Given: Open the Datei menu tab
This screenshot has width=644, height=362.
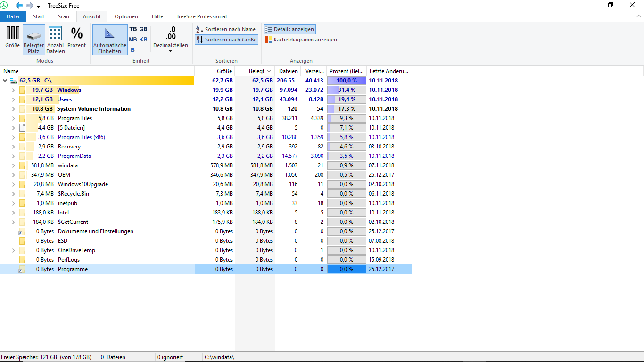Looking at the screenshot, I should pos(13,16).
